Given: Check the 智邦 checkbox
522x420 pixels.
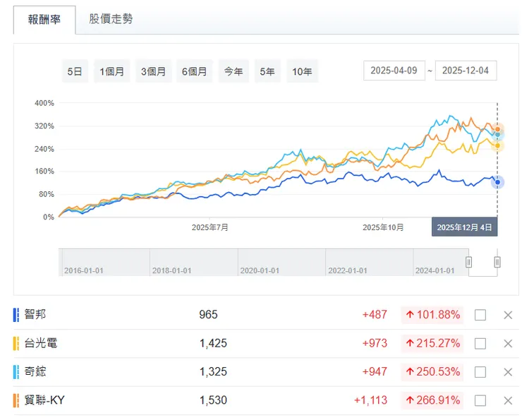Looking at the screenshot, I should pyautogui.click(x=480, y=315).
